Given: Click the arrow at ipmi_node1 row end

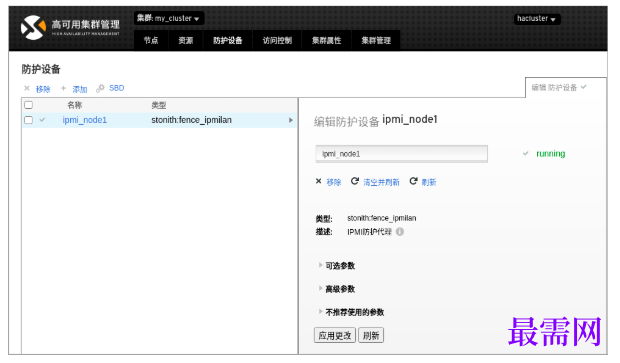Looking at the screenshot, I should 291,120.
